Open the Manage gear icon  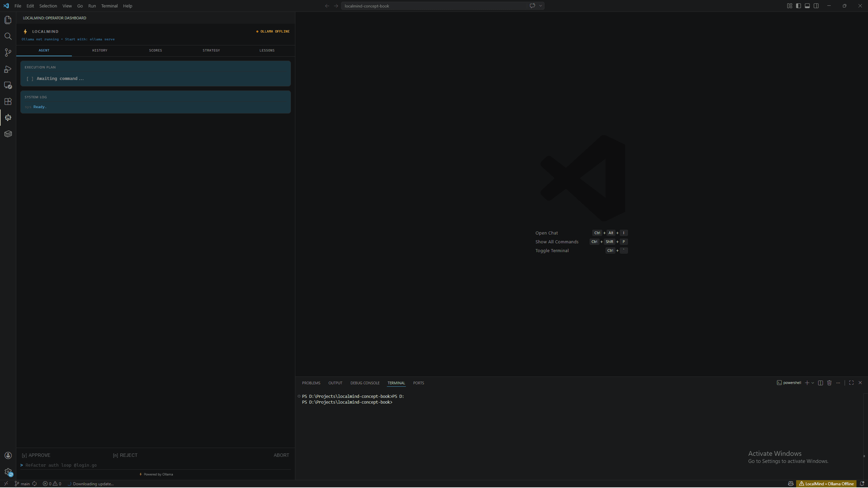pos(8,472)
